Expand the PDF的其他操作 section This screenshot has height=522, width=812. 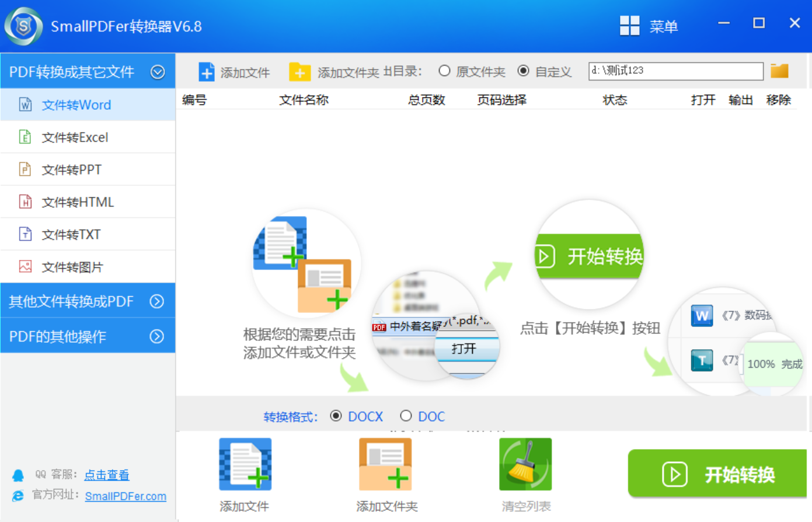pos(156,336)
